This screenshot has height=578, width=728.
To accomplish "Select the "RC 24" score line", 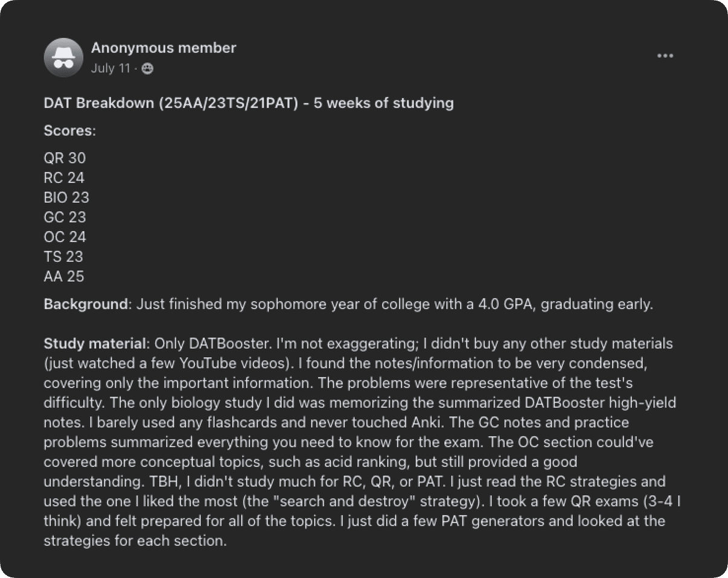I will pyautogui.click(x=65, y=178).
